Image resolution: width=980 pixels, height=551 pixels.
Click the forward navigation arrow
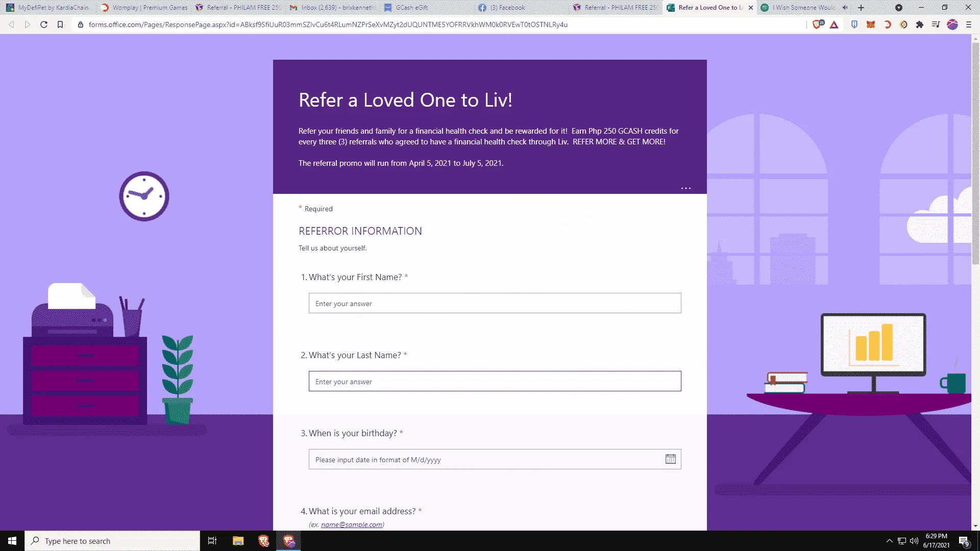point(28,24)
